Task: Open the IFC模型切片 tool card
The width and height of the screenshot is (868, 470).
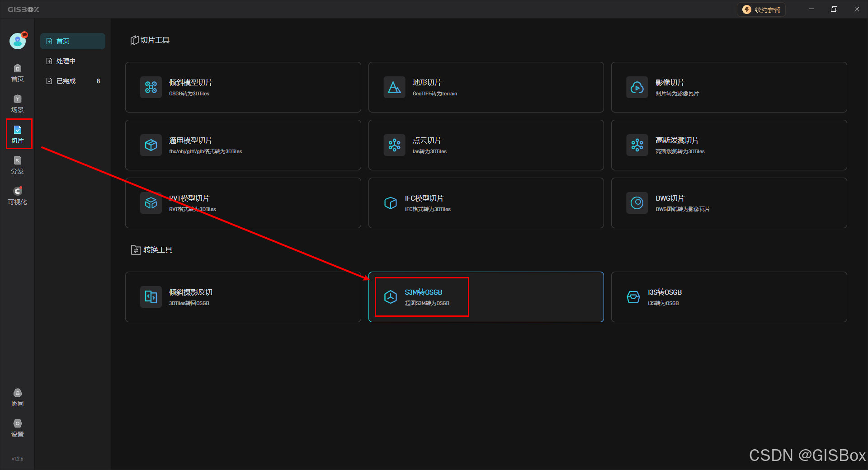Action: (x=486, y=203)
